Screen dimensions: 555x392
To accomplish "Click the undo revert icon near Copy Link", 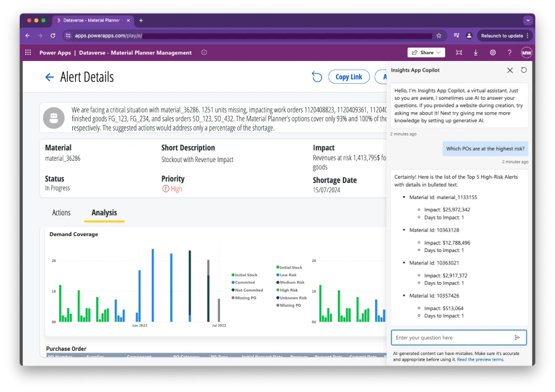I will click(x=317, y=76).
